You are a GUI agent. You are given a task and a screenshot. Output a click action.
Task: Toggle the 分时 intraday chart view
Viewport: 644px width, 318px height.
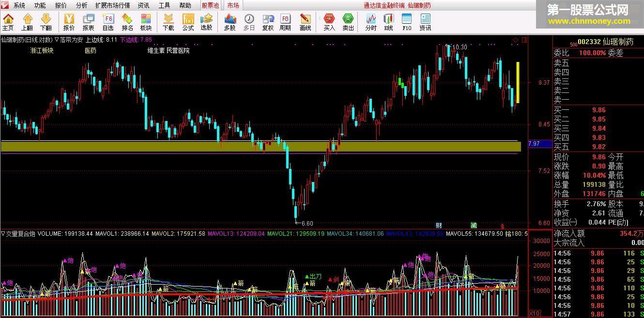pyautogui.click(x=371, y=22)
